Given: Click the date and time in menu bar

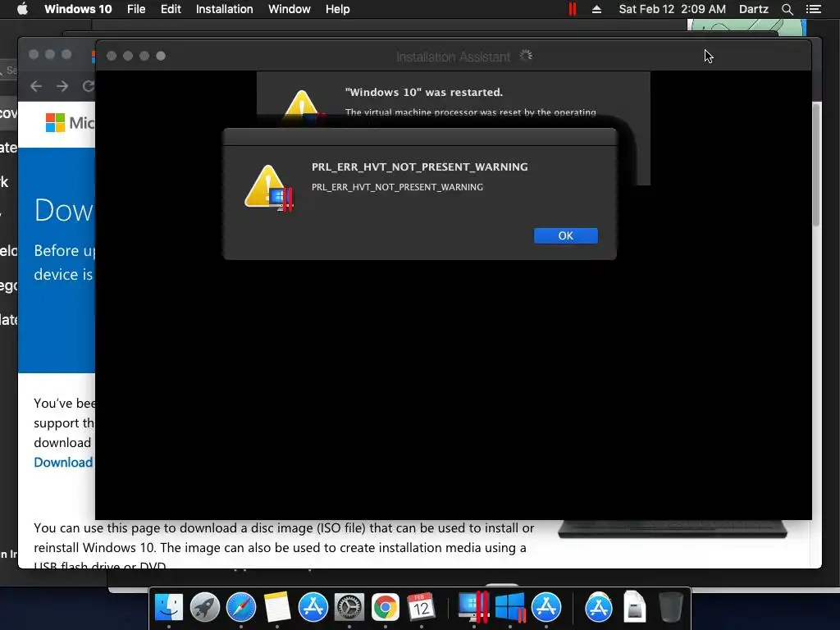Looking at the screenshot, I should (x=673, y=9).
